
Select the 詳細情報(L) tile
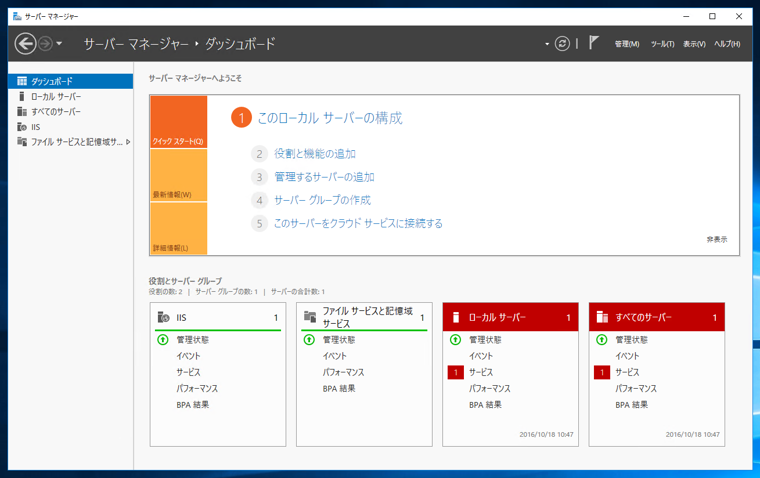[179, 228]
